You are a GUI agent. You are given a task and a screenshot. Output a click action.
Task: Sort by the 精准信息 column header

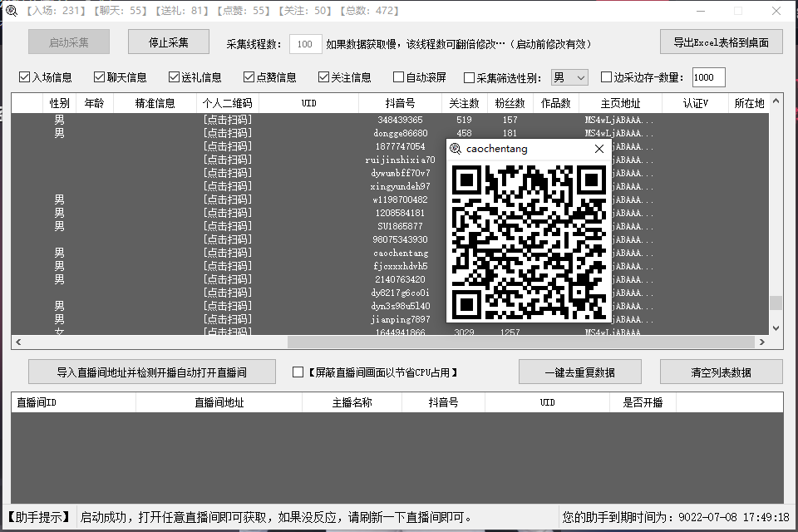click(155, 103)
